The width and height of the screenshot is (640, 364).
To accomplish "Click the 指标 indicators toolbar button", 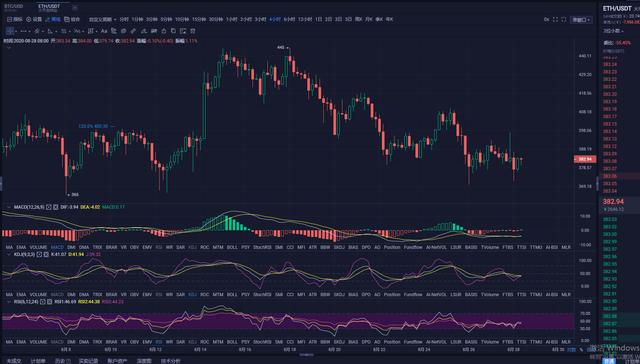I will (15, 19).
